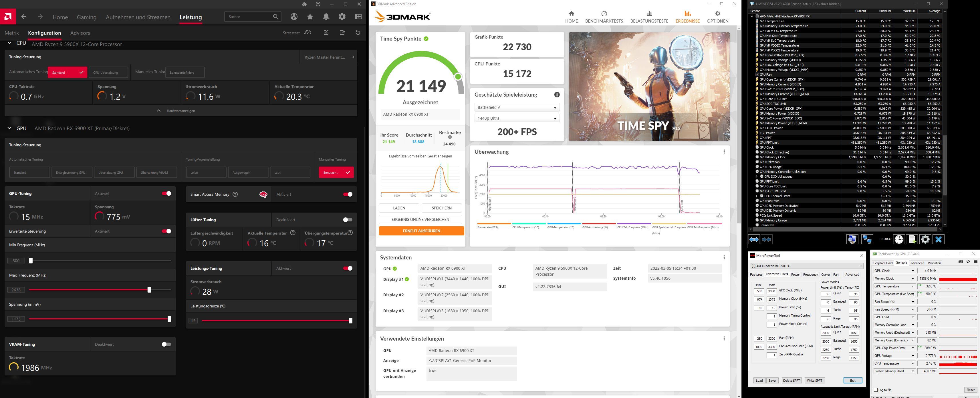The height and width of the screenshot is (398, 980).
Task: Collapse the GPU section chevron
Action: point(9,128)
